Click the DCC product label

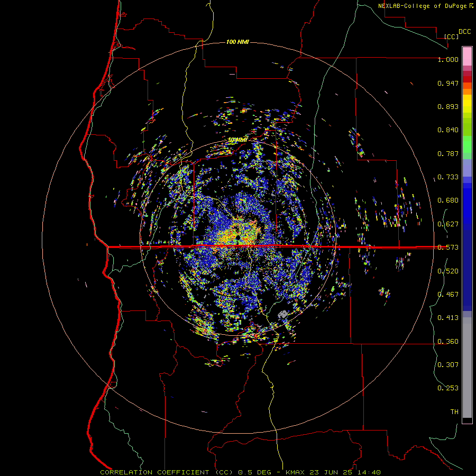464,32
